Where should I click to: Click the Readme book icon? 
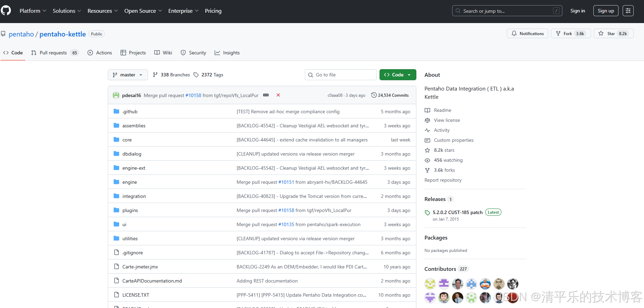pos(427,110)
